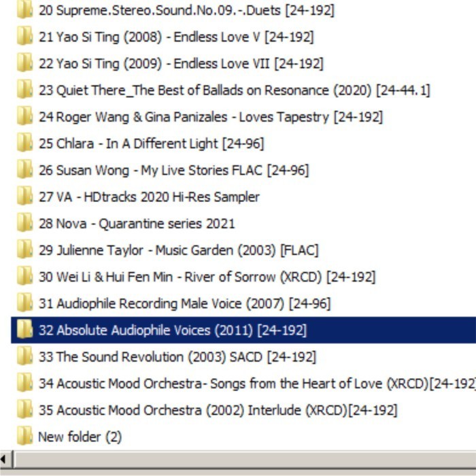
Task: Select '27 VA - HDtracks 2020 Hi-Res Sampler' name
Action: click(x=149, y=198)
